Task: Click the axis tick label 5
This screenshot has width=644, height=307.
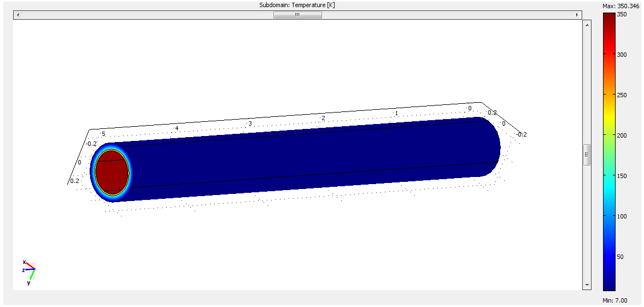Action: (x=104, y=134)
